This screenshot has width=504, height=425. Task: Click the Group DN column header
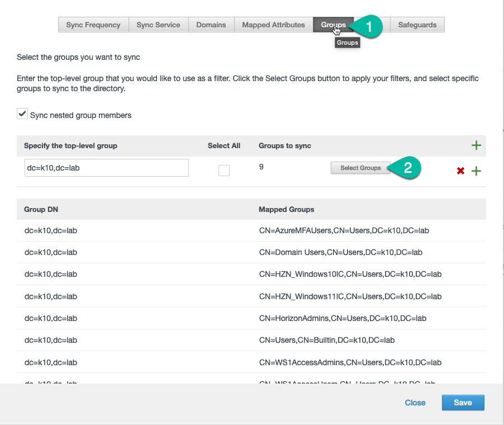pyautogui.click(x=41, y=210)
